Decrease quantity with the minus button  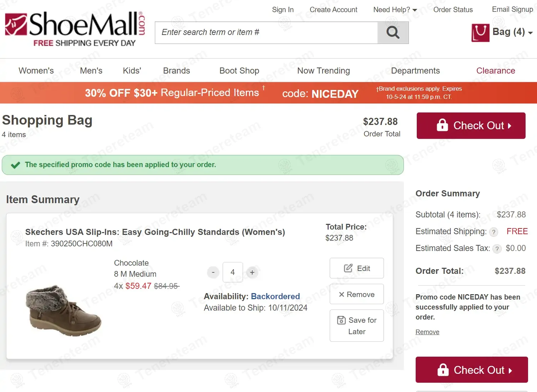click(213, 272)
